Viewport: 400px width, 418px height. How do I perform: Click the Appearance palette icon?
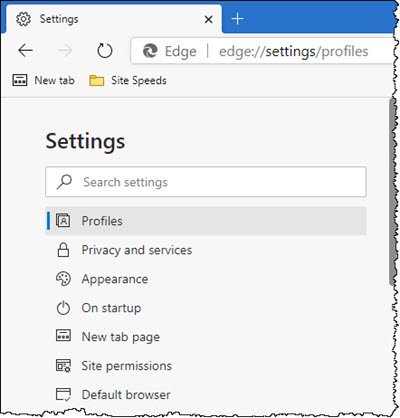coord(63,279)
